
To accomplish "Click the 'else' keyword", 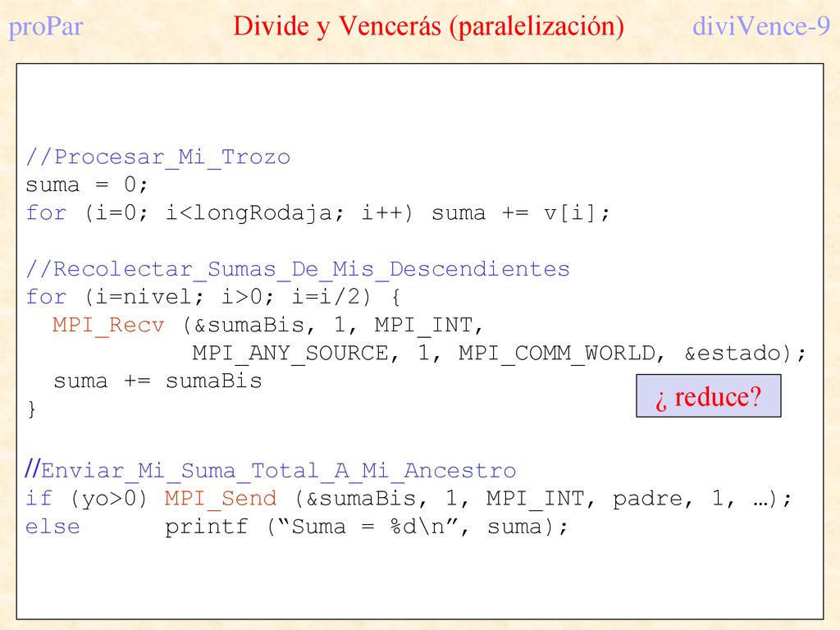I will (52, 527).
